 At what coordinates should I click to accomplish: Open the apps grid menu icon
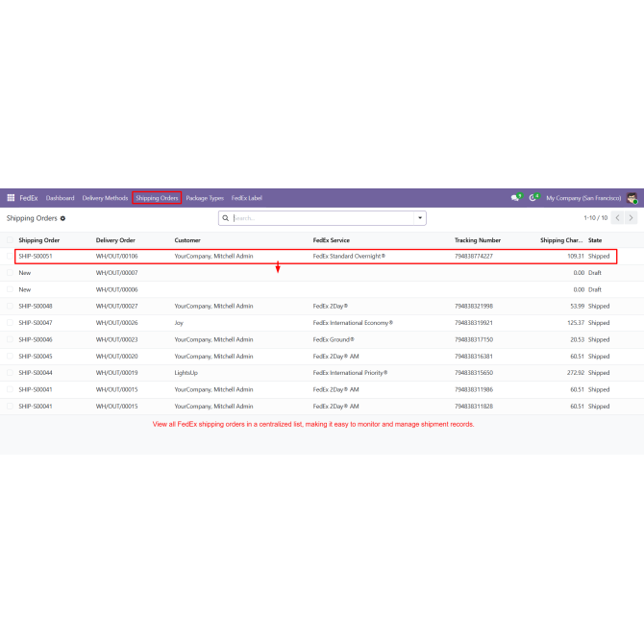click(x=11, y=198)
